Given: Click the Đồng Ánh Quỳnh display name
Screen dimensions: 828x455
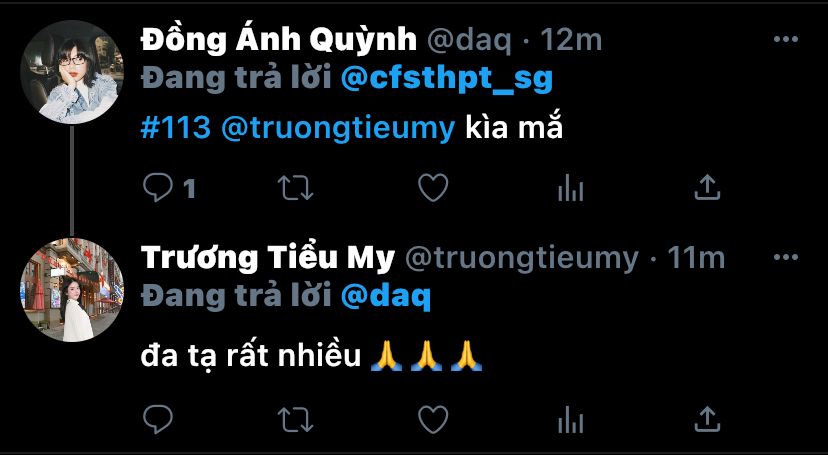Looking at the screenshot, I should (x=279, y=40).
